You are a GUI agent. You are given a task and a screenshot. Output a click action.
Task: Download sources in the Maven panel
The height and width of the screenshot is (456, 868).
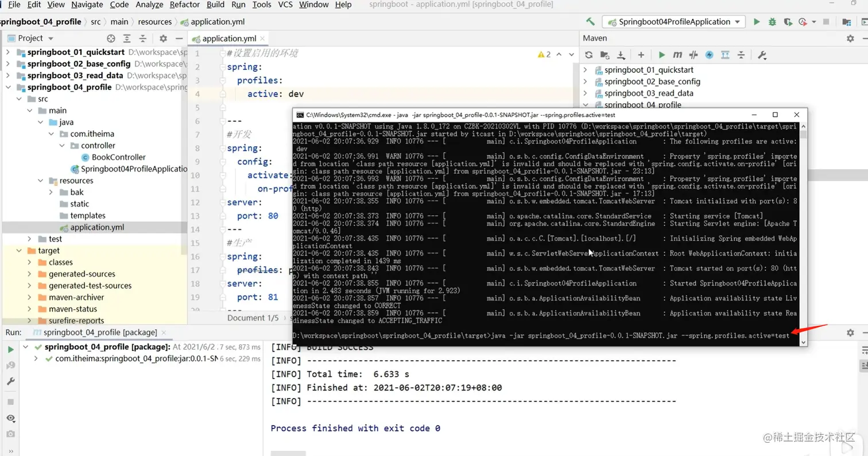pyautogui.click(x=621, y=54)
